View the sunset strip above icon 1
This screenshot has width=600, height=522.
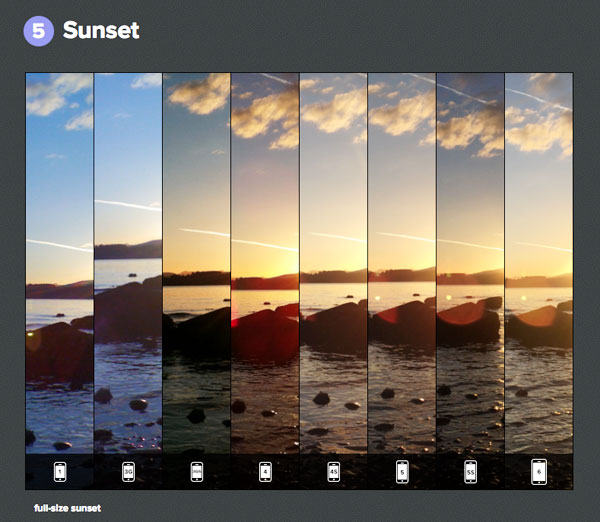point(60,263)
